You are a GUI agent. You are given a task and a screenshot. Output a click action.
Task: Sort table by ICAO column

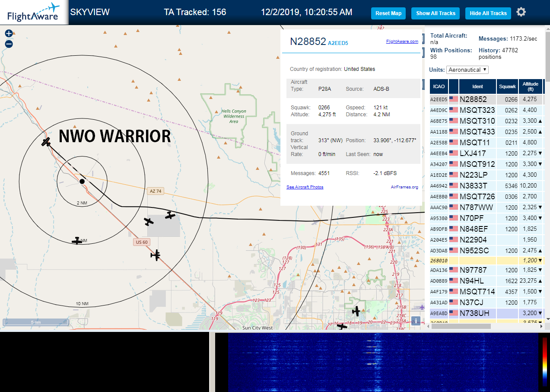coord(439,86)
